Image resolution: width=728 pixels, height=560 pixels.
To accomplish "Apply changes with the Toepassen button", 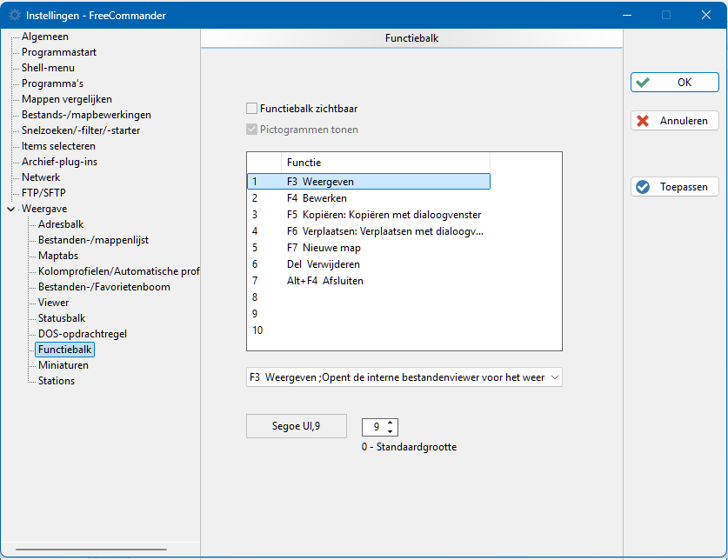I will point(675,187).
